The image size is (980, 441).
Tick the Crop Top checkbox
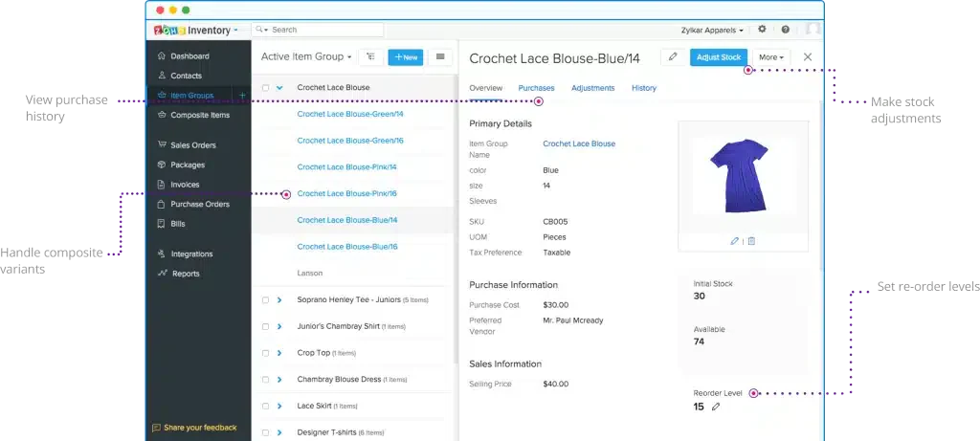266,354
